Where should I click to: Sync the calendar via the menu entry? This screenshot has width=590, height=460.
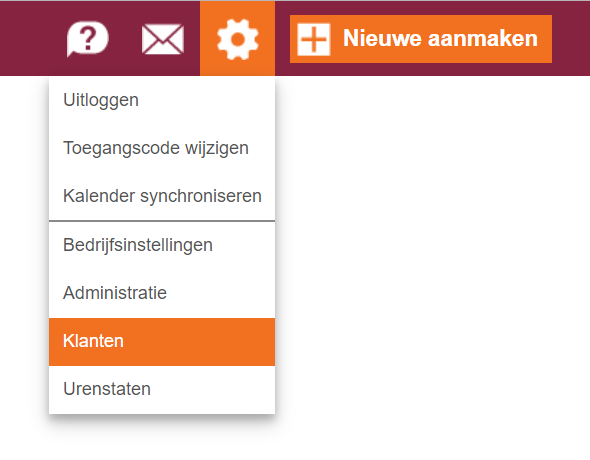[162, 196]
